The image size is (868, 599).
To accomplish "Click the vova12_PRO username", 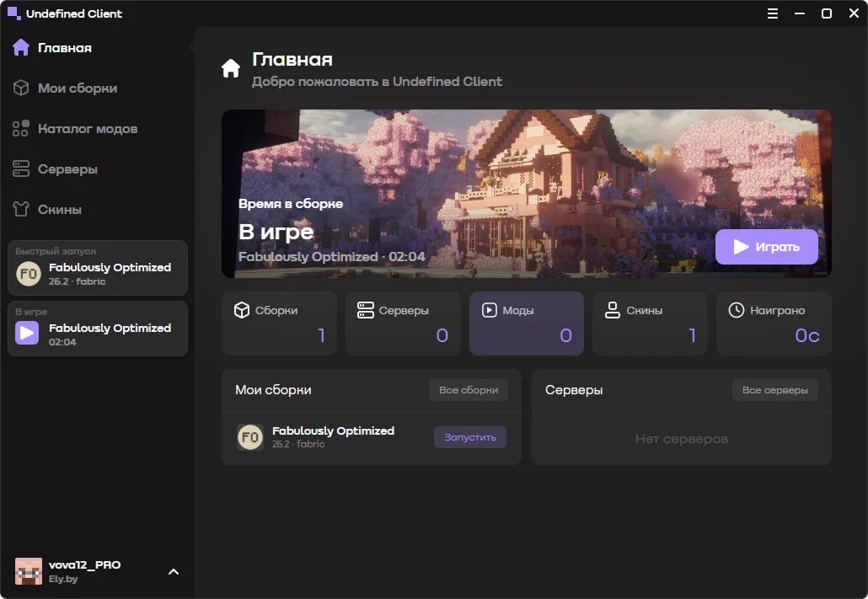I will (85, 564).
